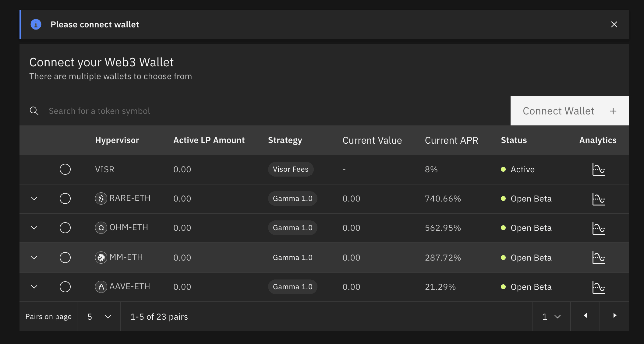The height and width of the screenshot is (344, 644).
Task: Click the 740.66% APR value
Action: click(443, 198)
